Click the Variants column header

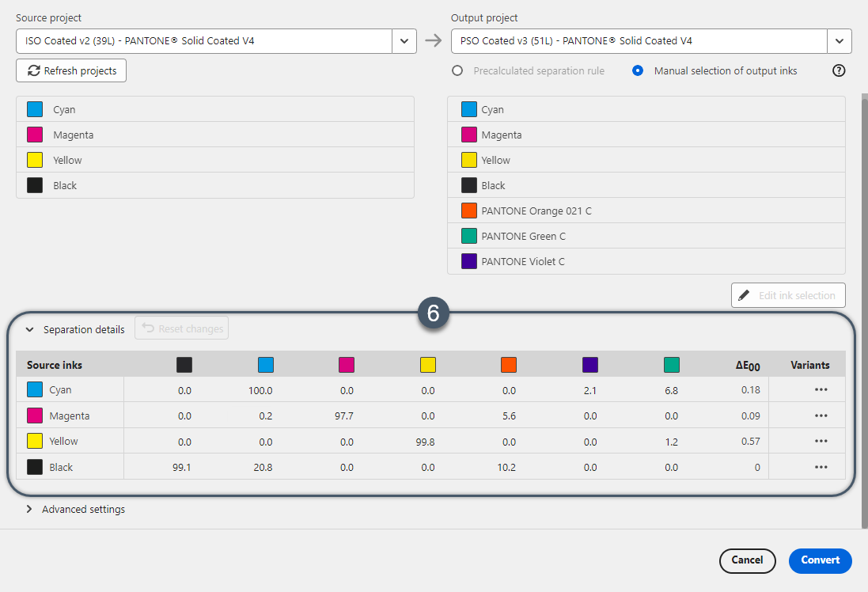(810, 365)
